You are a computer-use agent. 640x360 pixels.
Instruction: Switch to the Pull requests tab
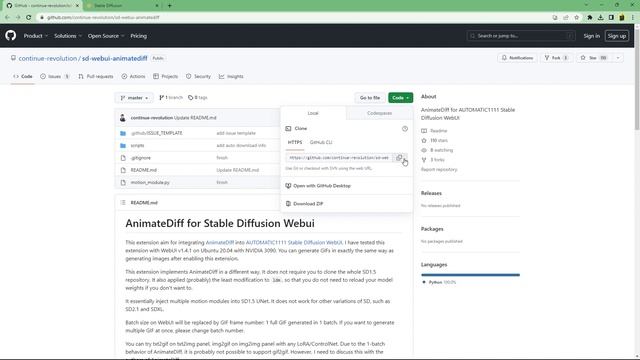[96, 76]
